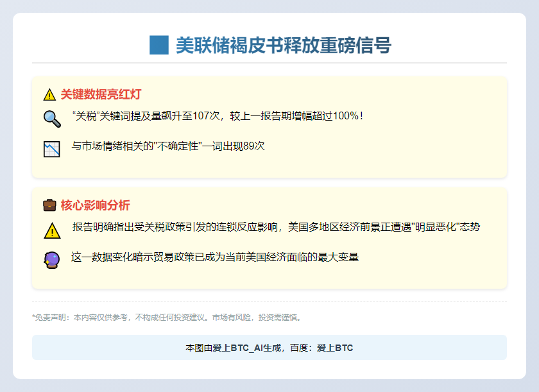
Task: Click the sentence about 贸易政策 being the 最大变量
Action: (215, 257)
